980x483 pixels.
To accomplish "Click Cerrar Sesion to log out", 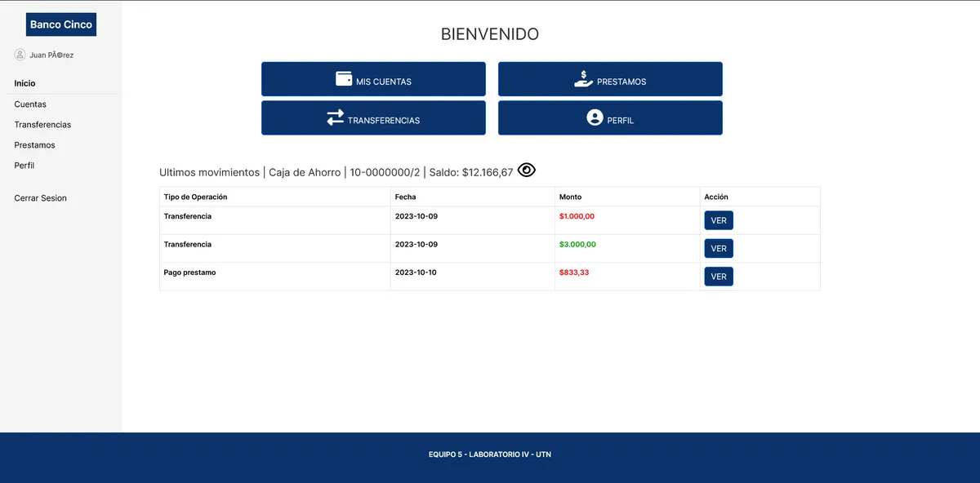I will (x=40, y=197).
